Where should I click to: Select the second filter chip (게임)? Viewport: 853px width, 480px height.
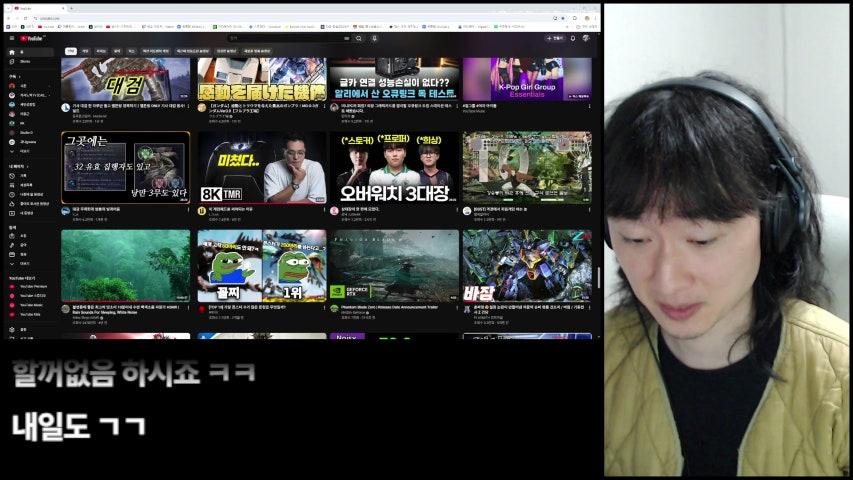tap(85, 51)
